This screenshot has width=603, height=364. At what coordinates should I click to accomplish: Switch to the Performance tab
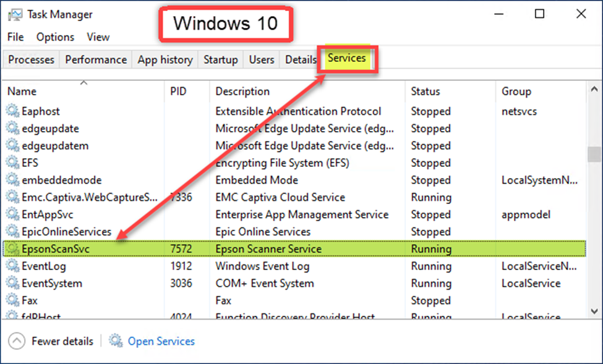coord(96,60)
